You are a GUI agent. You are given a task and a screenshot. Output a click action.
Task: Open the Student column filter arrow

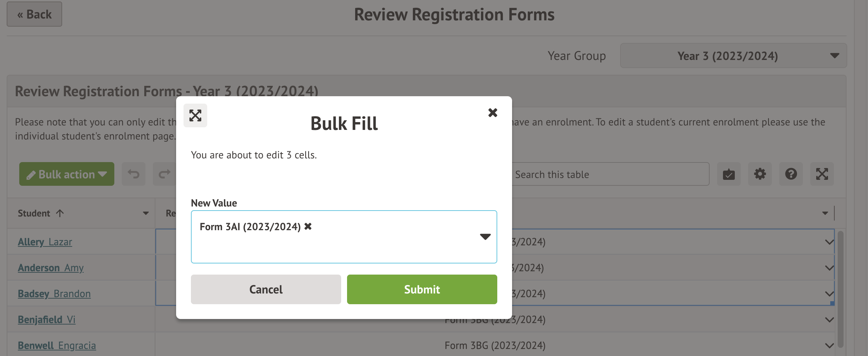(x=146, y=213)
